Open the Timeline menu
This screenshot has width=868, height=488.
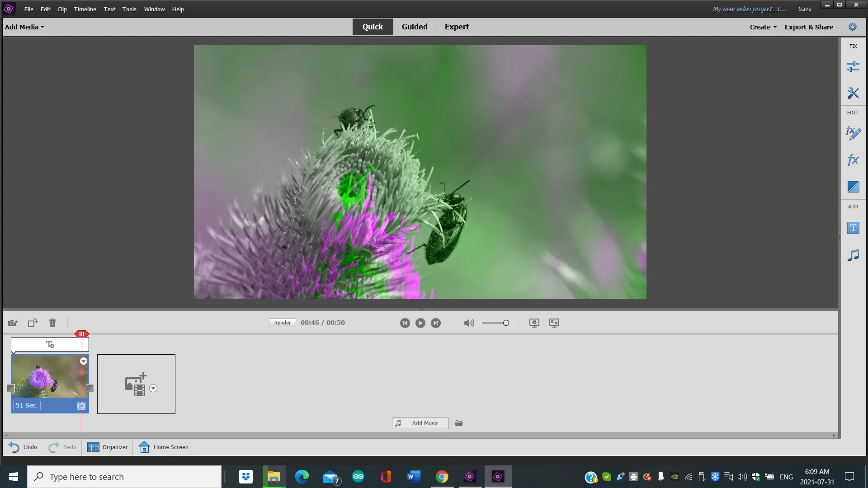[x=85, y=9]
